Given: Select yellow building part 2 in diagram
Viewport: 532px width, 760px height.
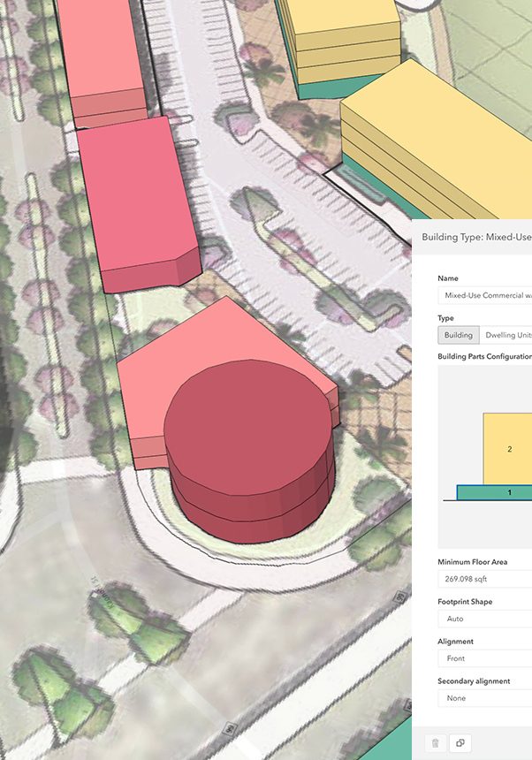Looking at the screenshot, I should coord(508,449).
